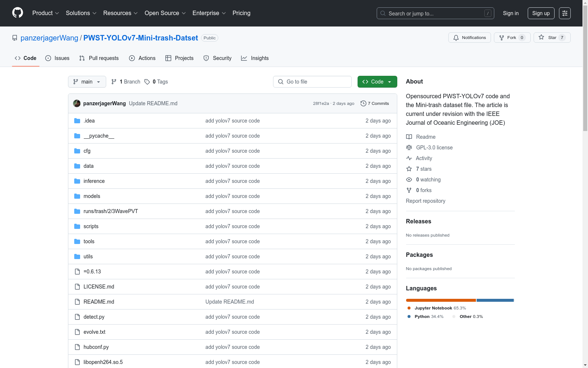Click the bell icon in Notifications
This screenshot has height=368, width=588.
[x=456, y=38]
